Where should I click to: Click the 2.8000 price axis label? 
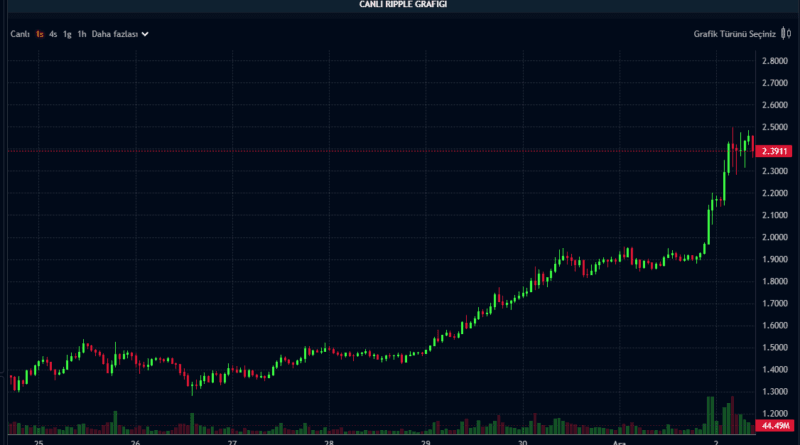click(774, 61)
